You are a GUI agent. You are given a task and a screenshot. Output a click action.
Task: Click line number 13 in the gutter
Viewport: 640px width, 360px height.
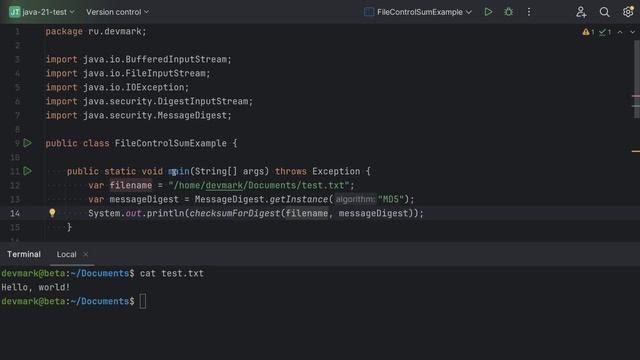[15, 199]
